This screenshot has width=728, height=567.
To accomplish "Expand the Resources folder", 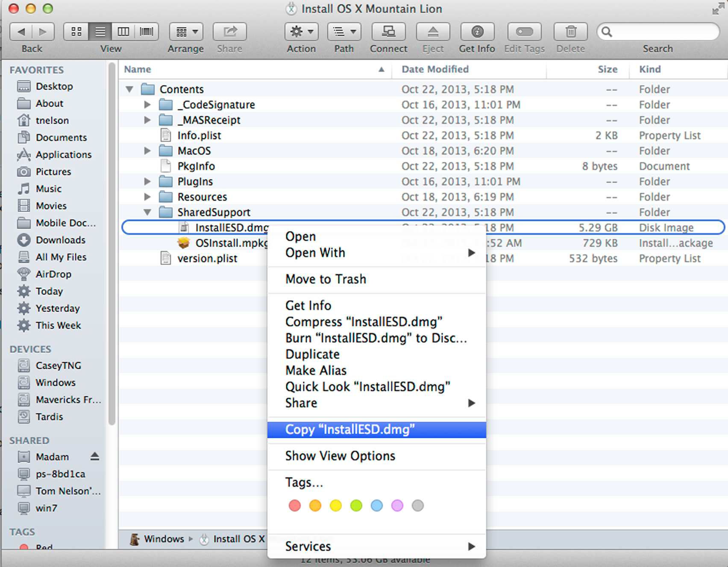I will 147,197.
